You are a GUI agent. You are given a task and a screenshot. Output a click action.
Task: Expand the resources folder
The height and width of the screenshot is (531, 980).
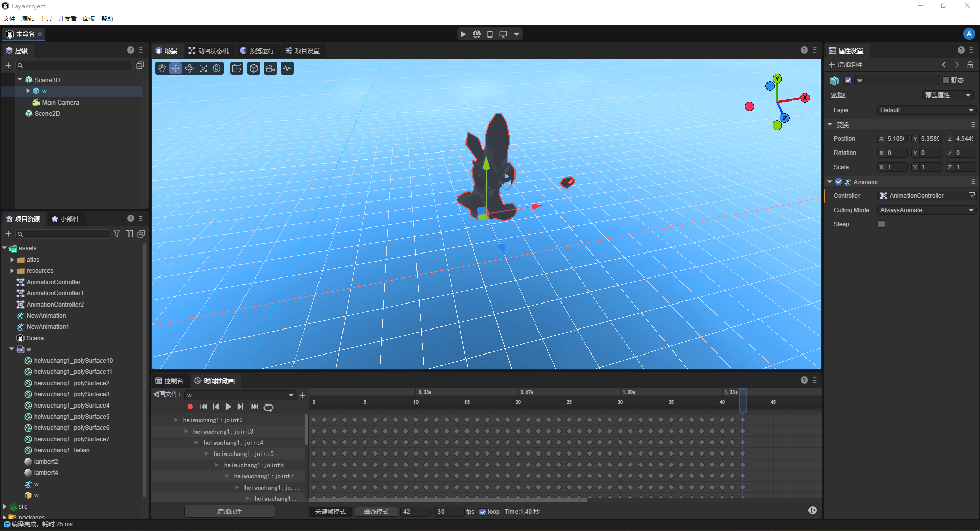(12, 271)
